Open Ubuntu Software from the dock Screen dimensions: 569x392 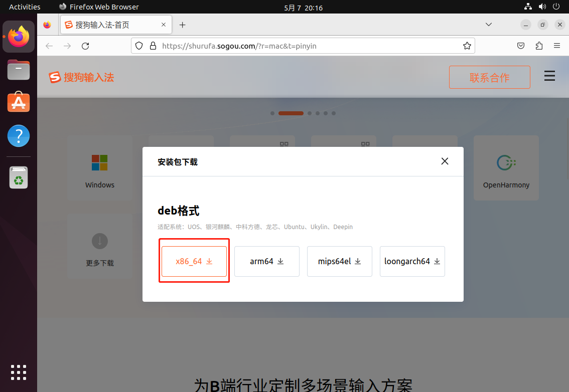click(19, 102)
